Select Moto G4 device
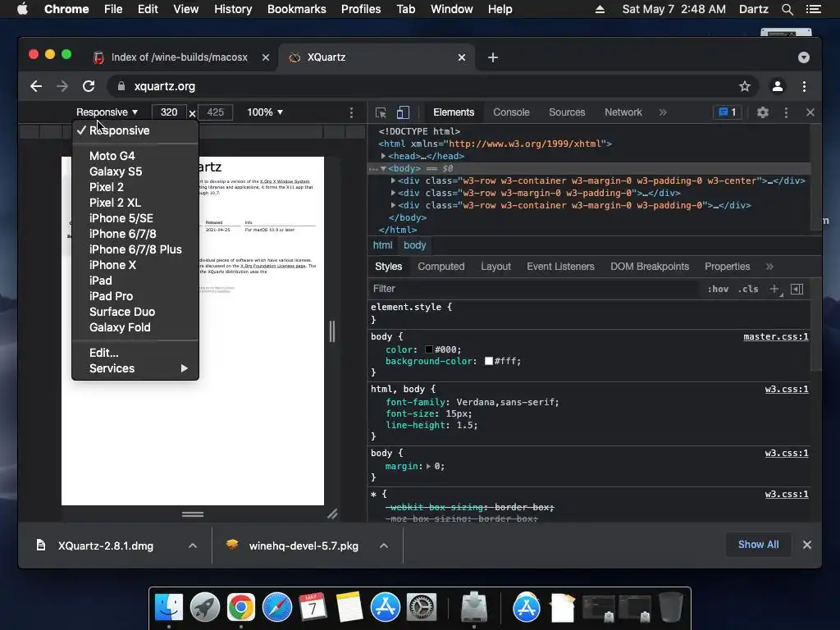 [135, 156]
